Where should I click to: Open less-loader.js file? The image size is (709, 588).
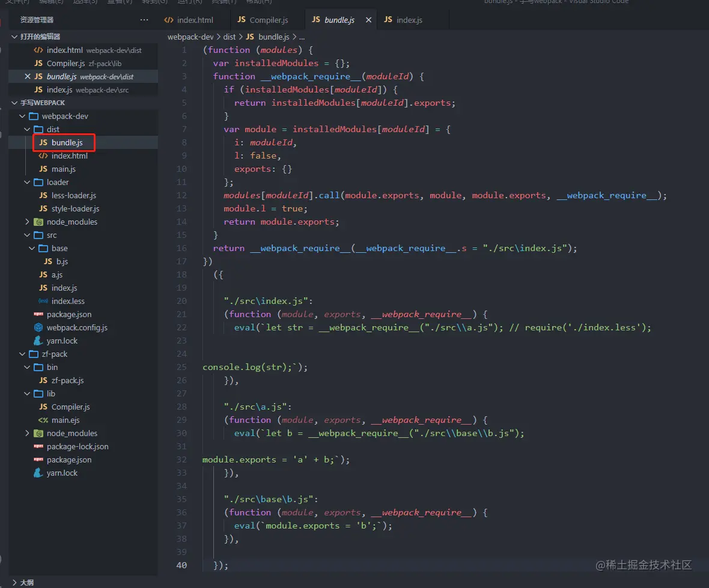tap(83, 195)
